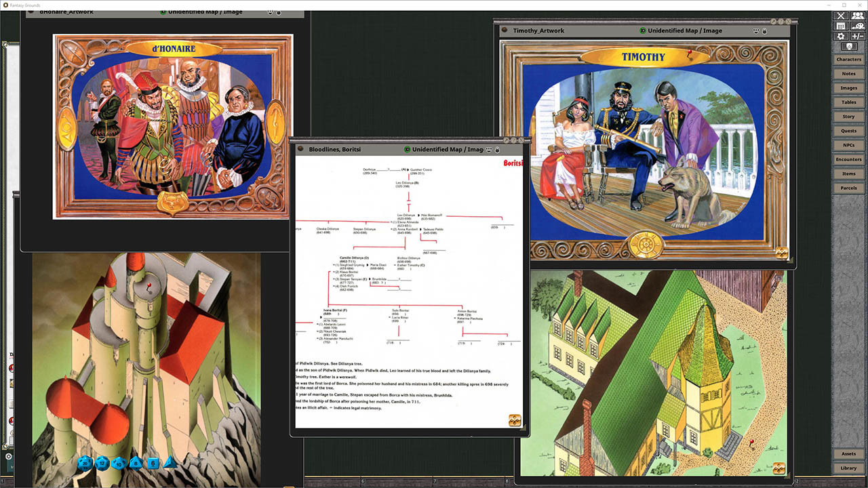Screen dimensions: 868x488
Task: Click Unidentified Map / Image field in dHonaire window
Action: (205, 12)
